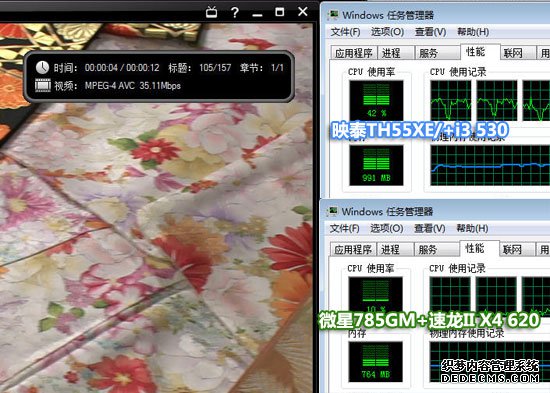Screen dimensions: 550x393
Task: Click the 标题 105/157 title counter
Action: [200, 68]
